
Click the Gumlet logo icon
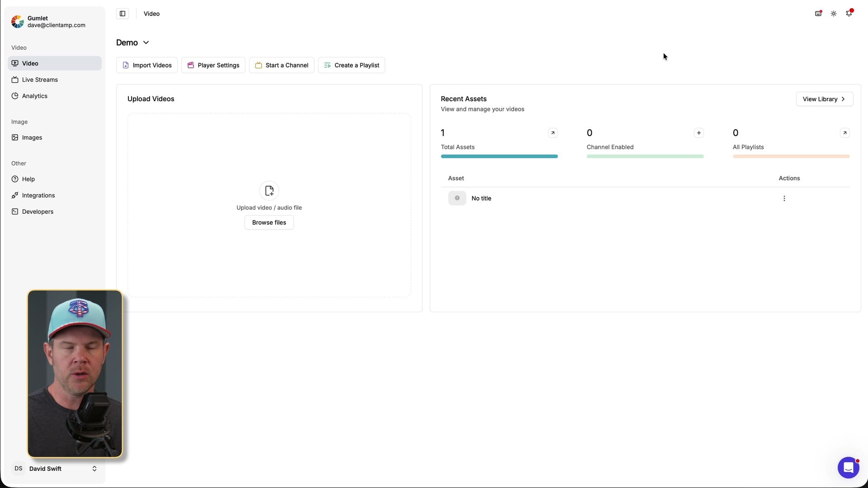pyautogui.click(x=17, y=21)
